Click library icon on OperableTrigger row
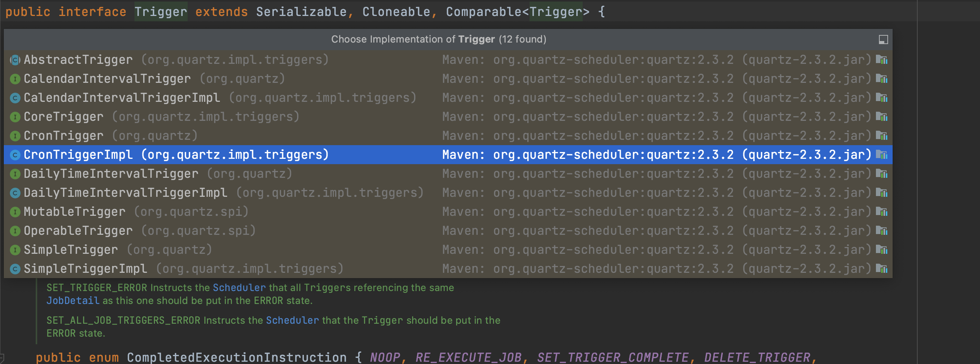Screen dimensions: 980x364 pos(882,231)
